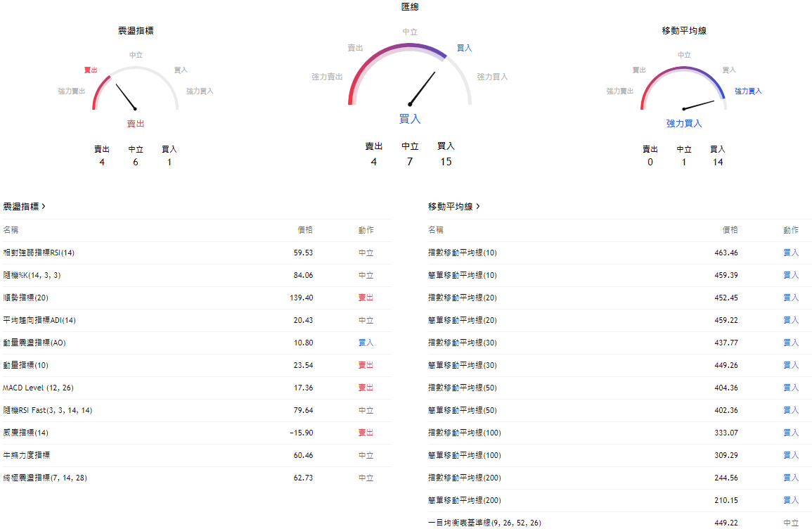Click the 動作 column header in oscillators table
The height and width of the screenshot is (529, 812).
point(366,230)
